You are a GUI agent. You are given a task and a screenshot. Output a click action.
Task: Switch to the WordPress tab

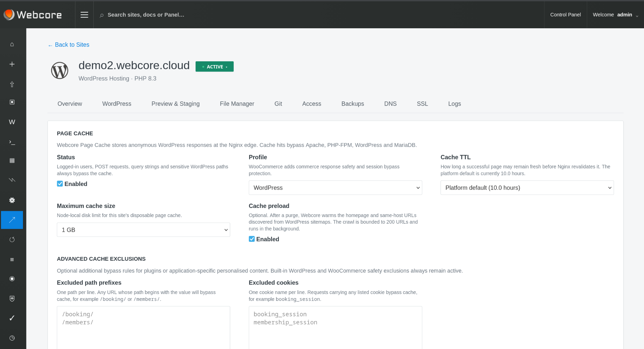[x=117, y=104]
